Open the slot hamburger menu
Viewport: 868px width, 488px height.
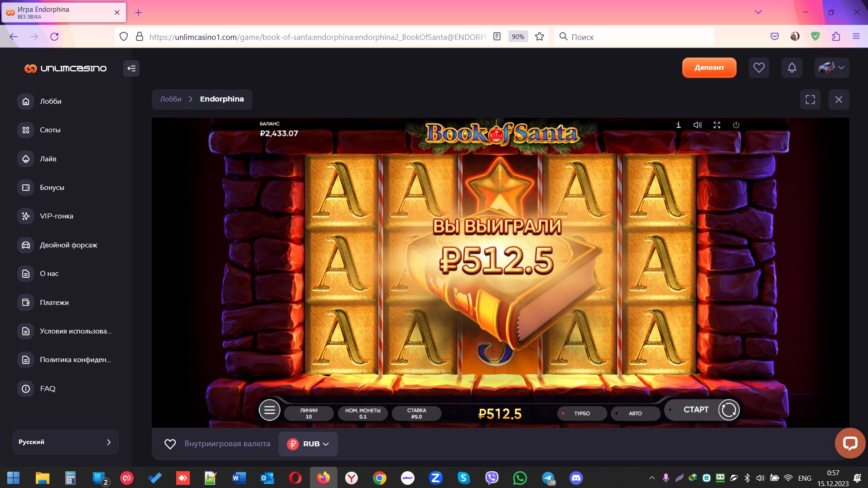[270, 411]
